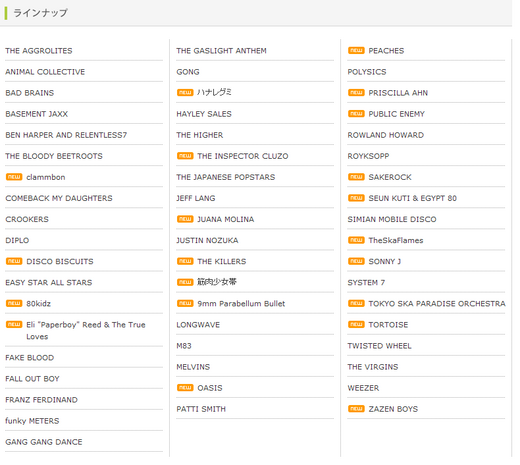Click the new badge beside SONNY J

356,261
